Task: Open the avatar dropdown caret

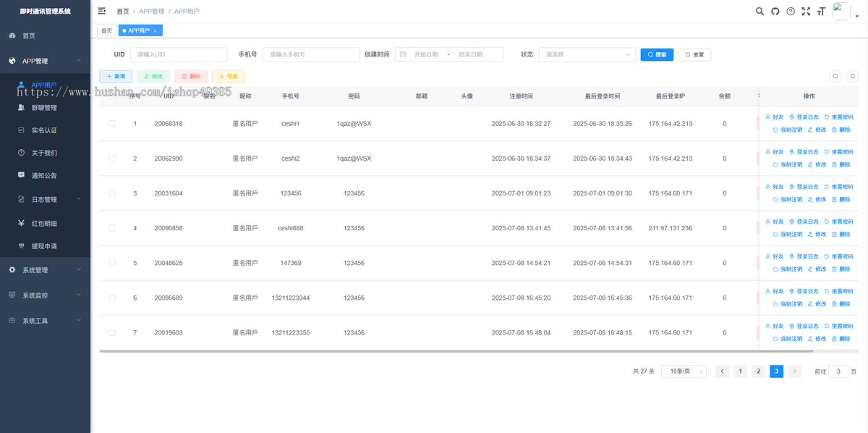Action: point(856,17)
